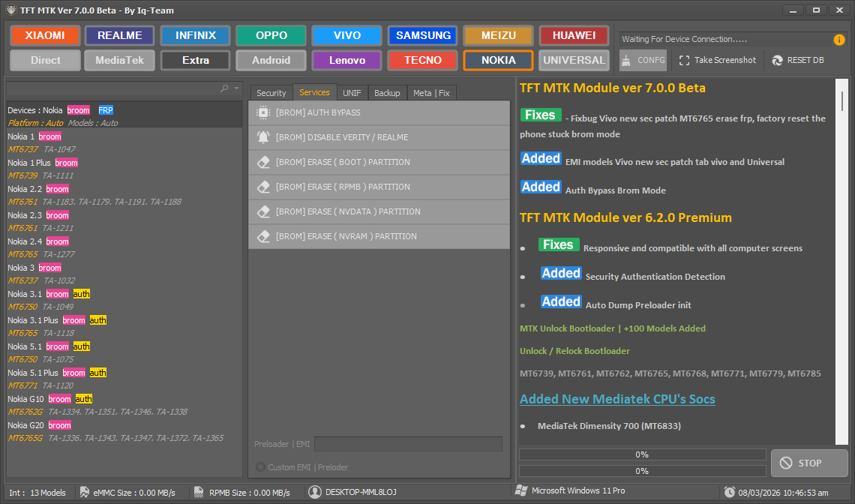
Task: Toggle broom mode for Nokia 2.2
Action: coord(57,188)
